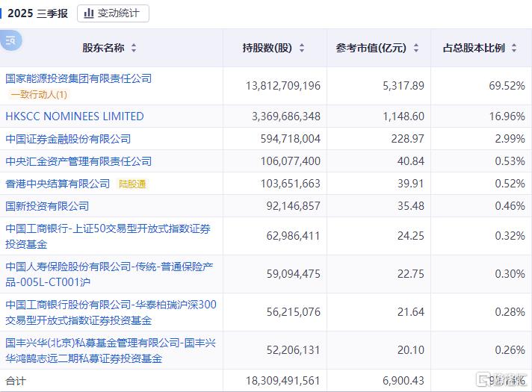The image size is (532, 392).
Task: Click the 0.30% ratio cell
Action: click(x=510, y=274)
